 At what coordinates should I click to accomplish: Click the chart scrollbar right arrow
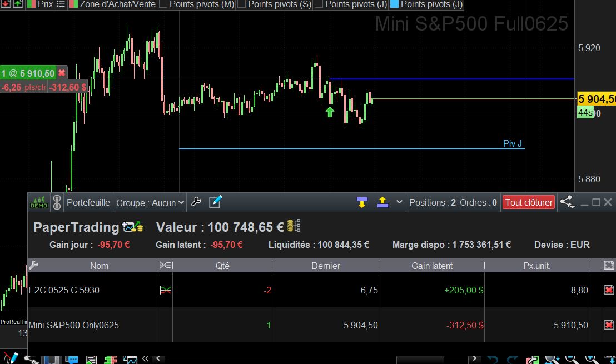point(475,358)
